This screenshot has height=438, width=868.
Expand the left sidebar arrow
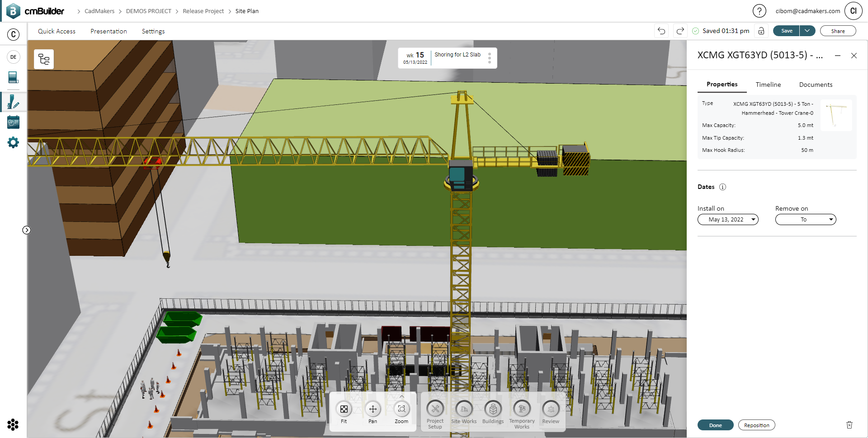27,230
